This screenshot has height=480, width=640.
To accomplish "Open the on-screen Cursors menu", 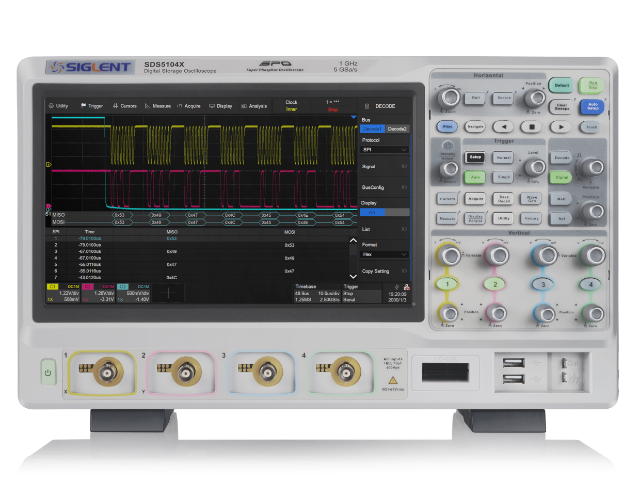I will coord(124,106).
